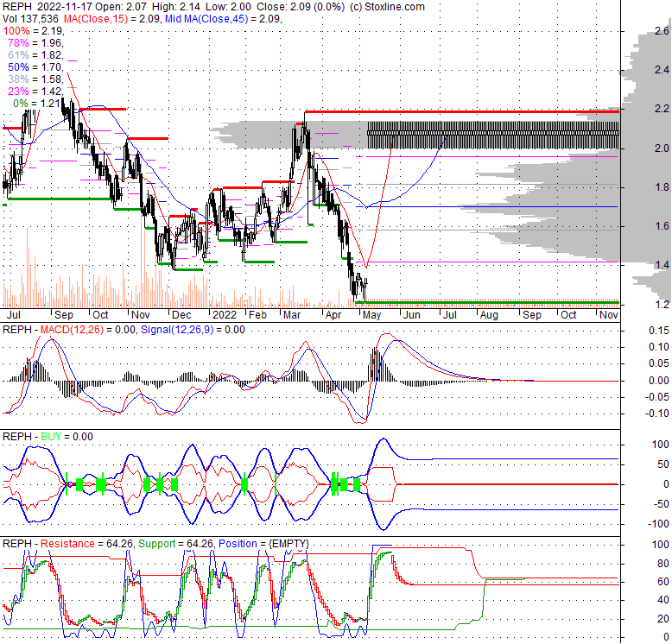Click the 61% = 1.82 retracement label
This screenshot has width=672, height=644.
point(35,54)
